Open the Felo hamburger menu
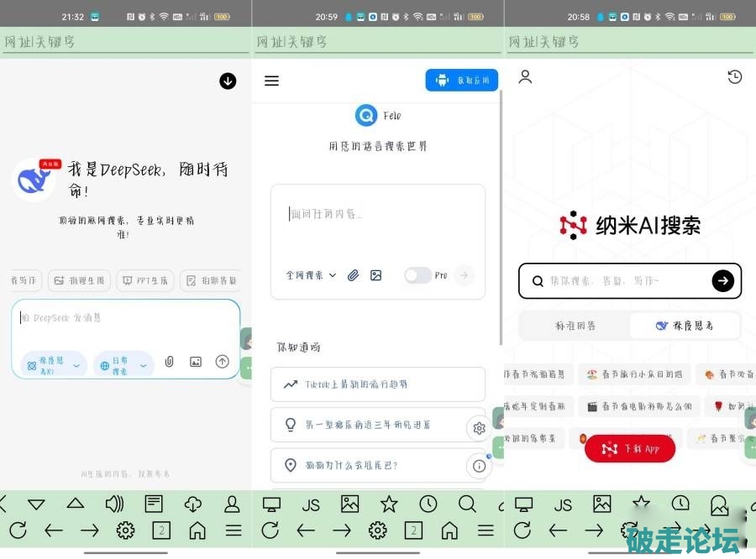This screenshot has width=756, height=559. 271,81
